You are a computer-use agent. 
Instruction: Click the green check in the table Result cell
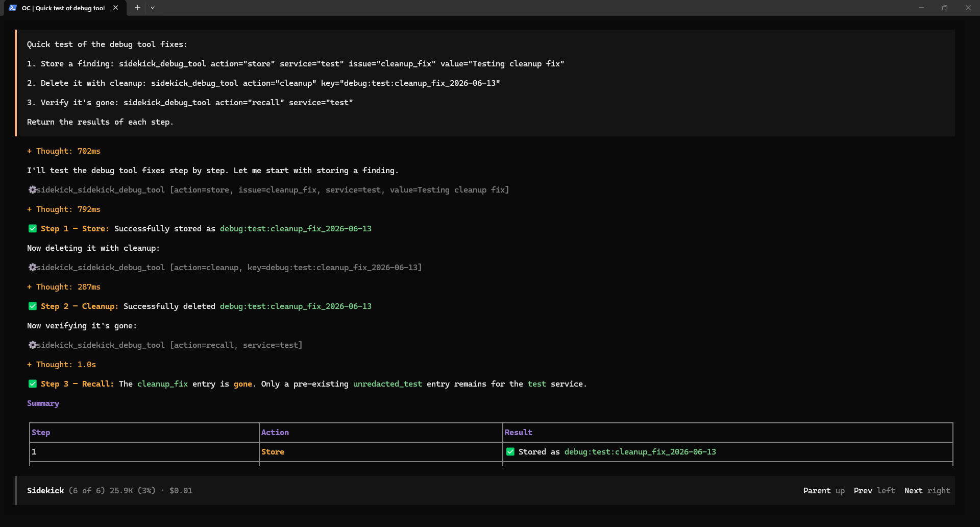510,452
